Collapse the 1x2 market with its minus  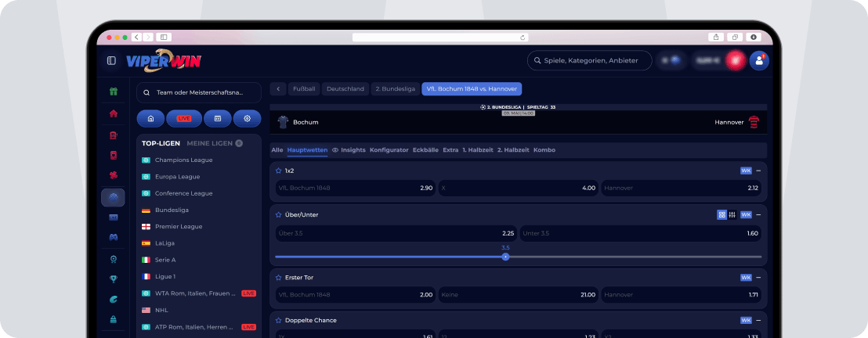pos(758,171)
